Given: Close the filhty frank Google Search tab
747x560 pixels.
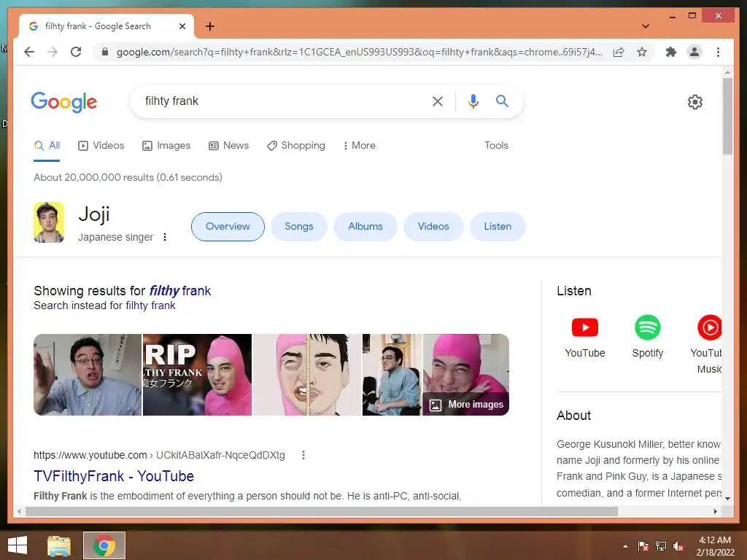Looking at the screenshot, I should [x=182, y=26].
